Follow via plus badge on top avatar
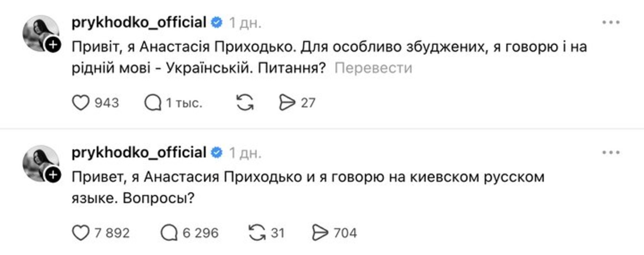This screenshot has width=644, height=255. 53,45
